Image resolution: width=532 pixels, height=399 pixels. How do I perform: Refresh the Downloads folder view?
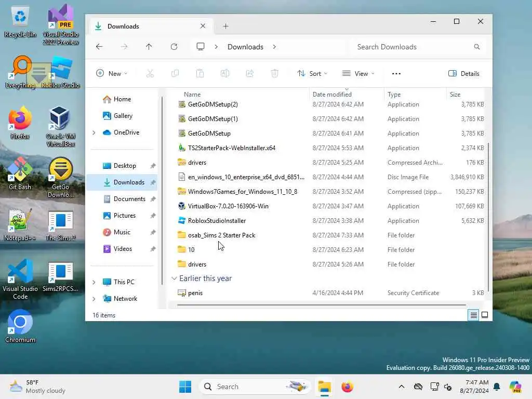174,47
